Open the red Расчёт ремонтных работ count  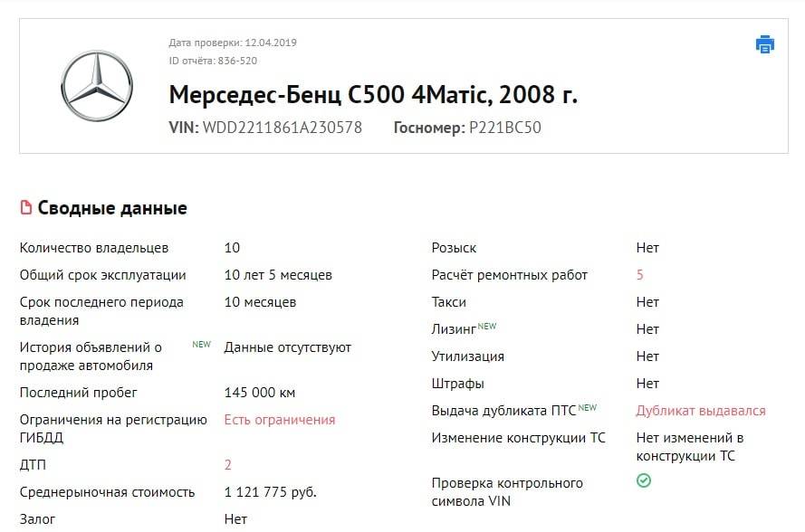click(640, 275)
